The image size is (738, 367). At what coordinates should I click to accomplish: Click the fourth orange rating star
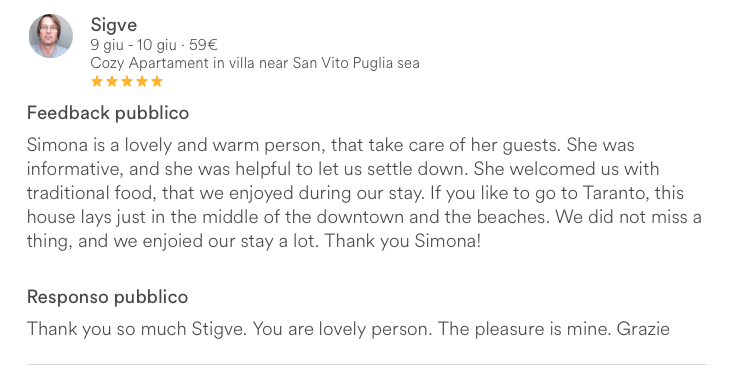click(142, 81)
